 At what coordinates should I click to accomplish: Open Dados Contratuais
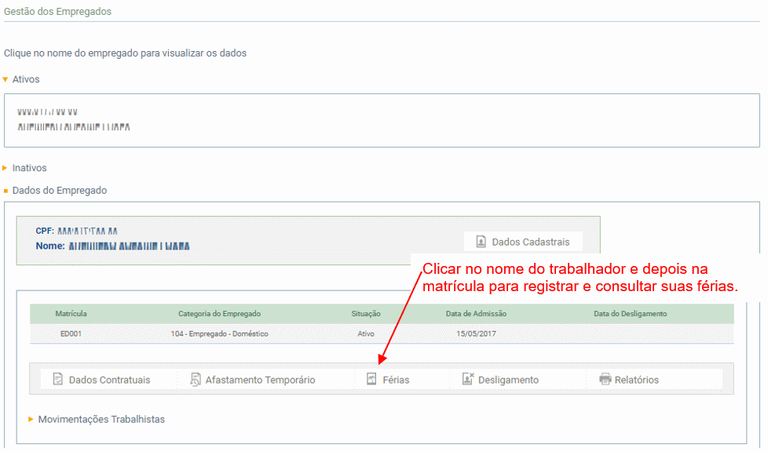109,380
